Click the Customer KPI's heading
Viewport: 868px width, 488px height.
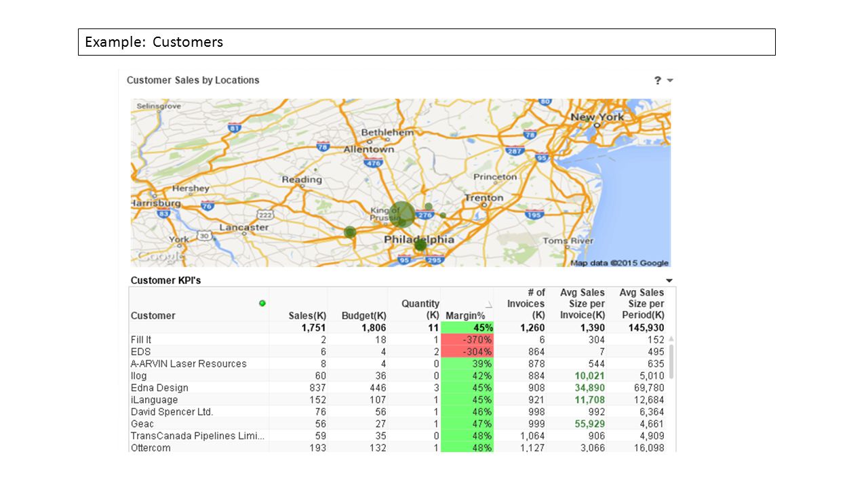click(165, 281)
